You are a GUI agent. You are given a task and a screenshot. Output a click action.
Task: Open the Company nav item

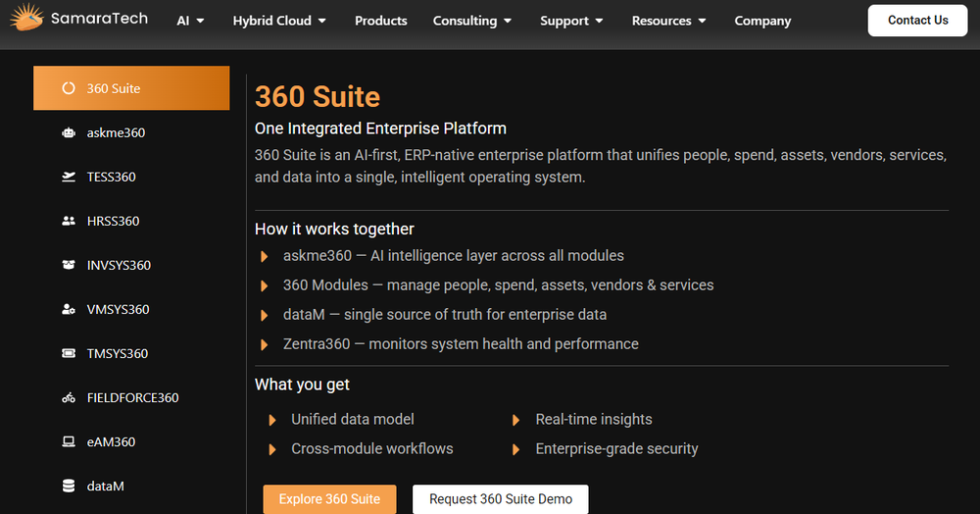pos(762,21)
